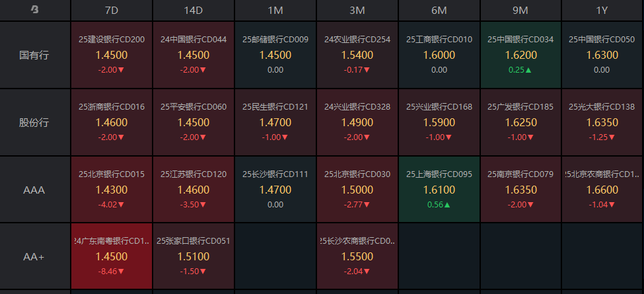This screenshot has width=644, height=294.
Task: Select the 25上海银行CD095 quote at 1.6100
Action: (439, 190)
